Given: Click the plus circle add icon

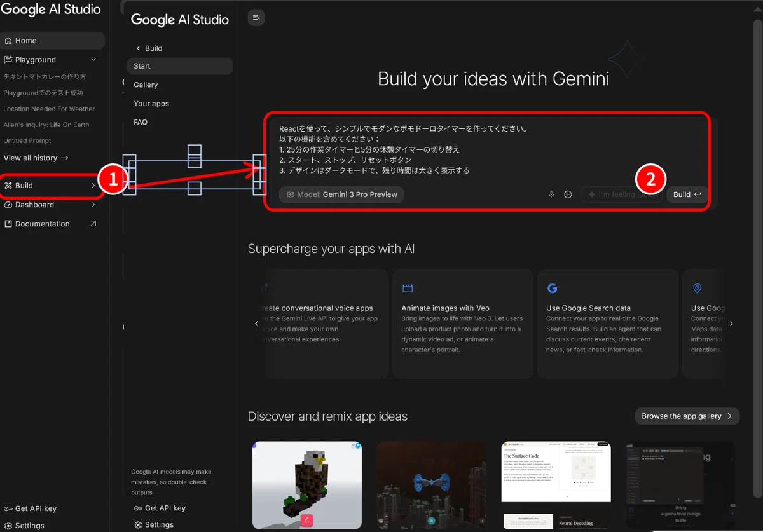Looking at the screenshot, I should (x=568, y=194).
